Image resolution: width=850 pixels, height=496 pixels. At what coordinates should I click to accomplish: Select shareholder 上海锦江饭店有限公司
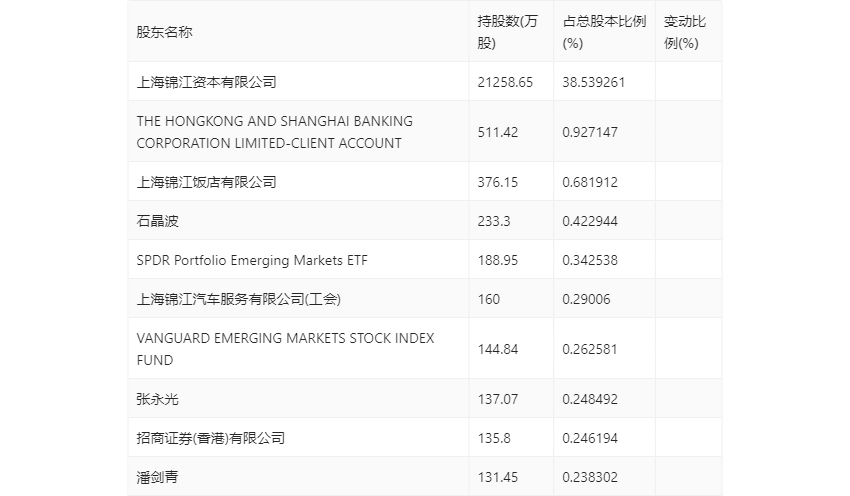click(206, 182)
